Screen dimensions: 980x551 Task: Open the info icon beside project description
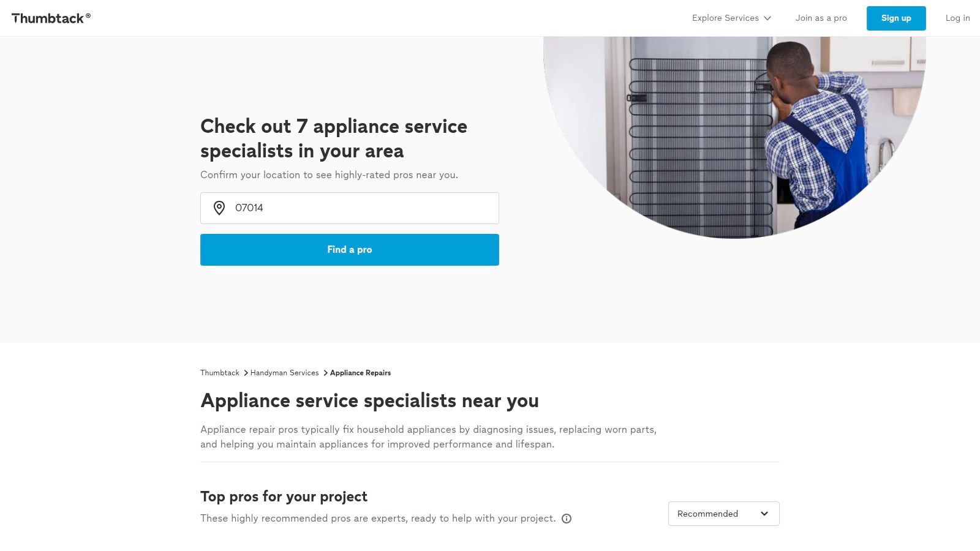pos(567,519)
